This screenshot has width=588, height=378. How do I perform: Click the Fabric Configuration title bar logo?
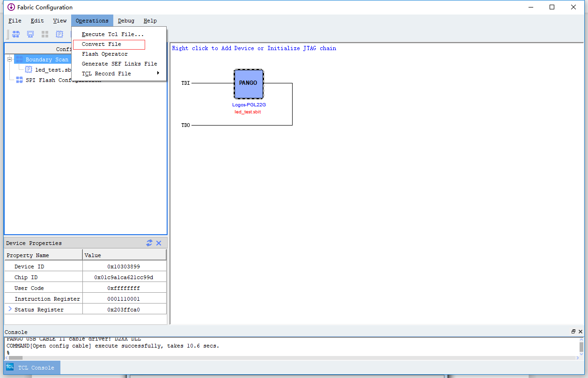click(x=11, y=7)
